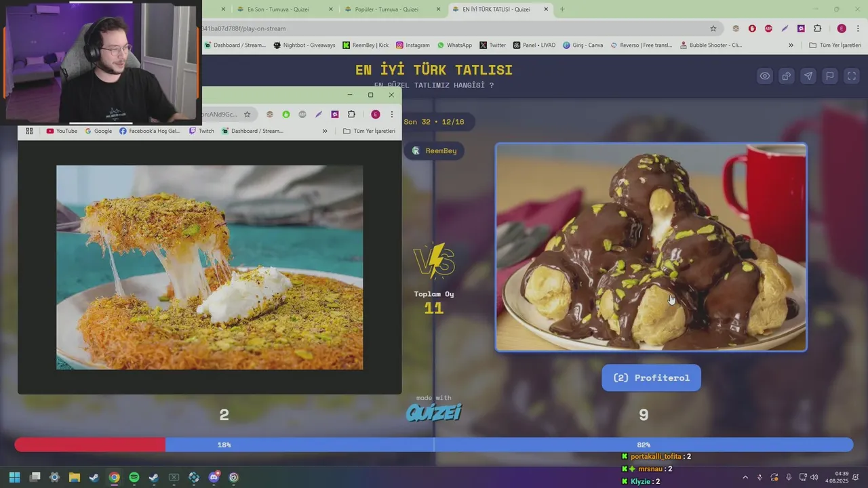The image size is (868, 488).
Task: Click the purple feather extension in main toolbar
Action: point(785,28)
